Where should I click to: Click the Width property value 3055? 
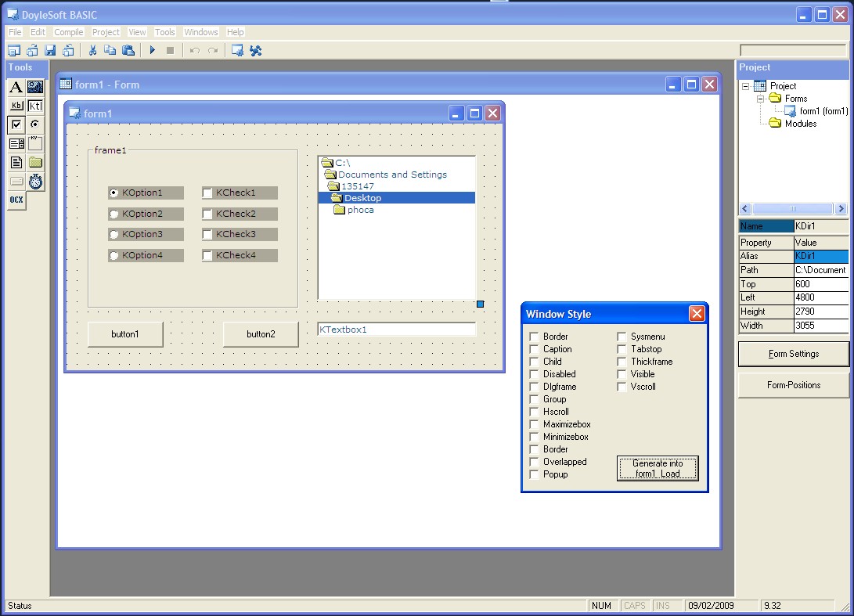pos(821,326)
